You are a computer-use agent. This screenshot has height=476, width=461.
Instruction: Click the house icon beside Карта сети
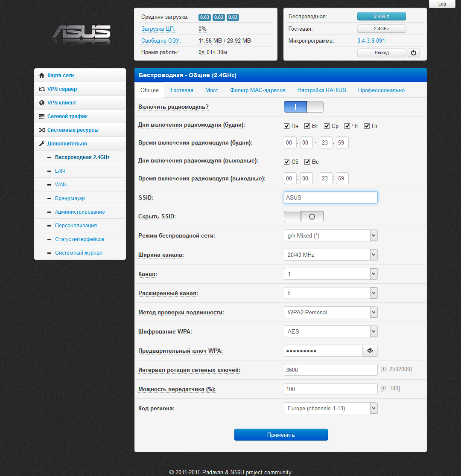[42, 75]
